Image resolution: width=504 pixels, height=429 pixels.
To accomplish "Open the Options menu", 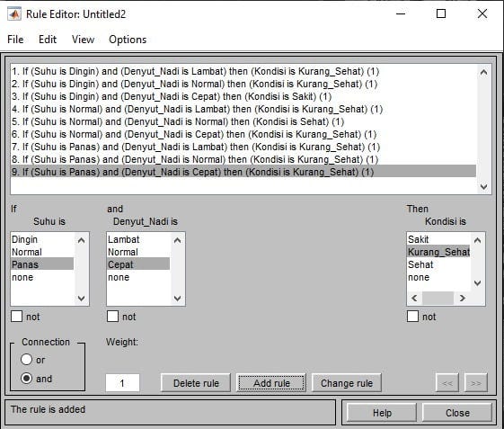I will pyautogui.click(x=128, y=40).
